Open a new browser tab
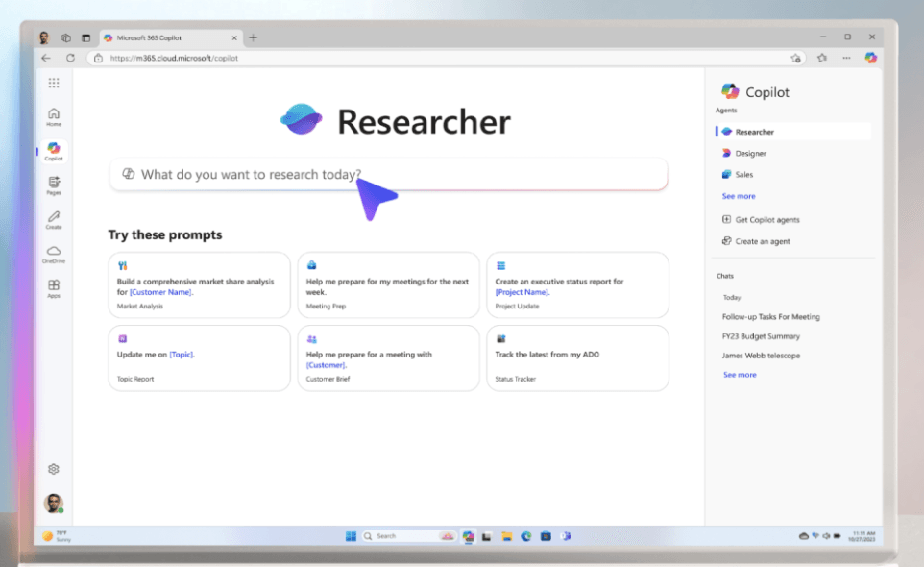Viewport: 924px width, 567px height. (x=253, y=37)
